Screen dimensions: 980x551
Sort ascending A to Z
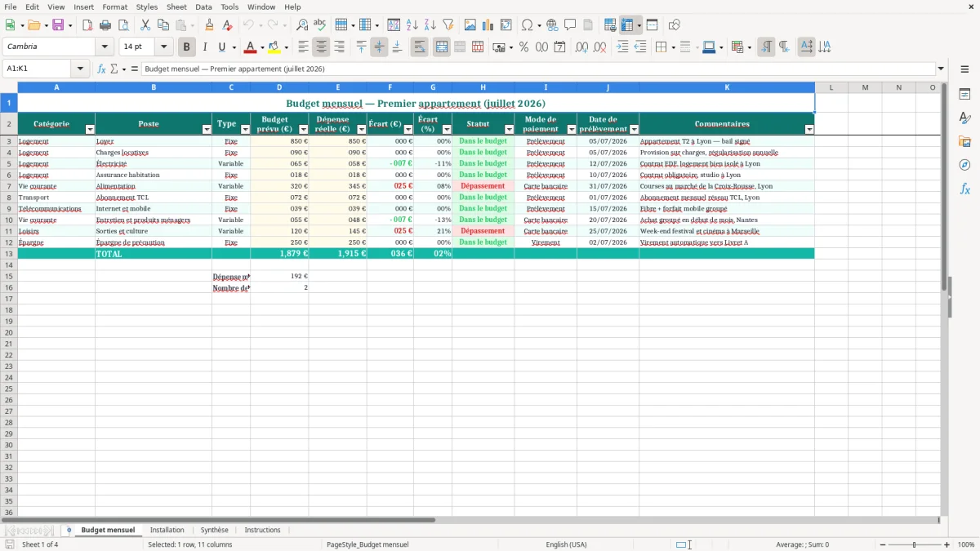[x=412, y=25]
